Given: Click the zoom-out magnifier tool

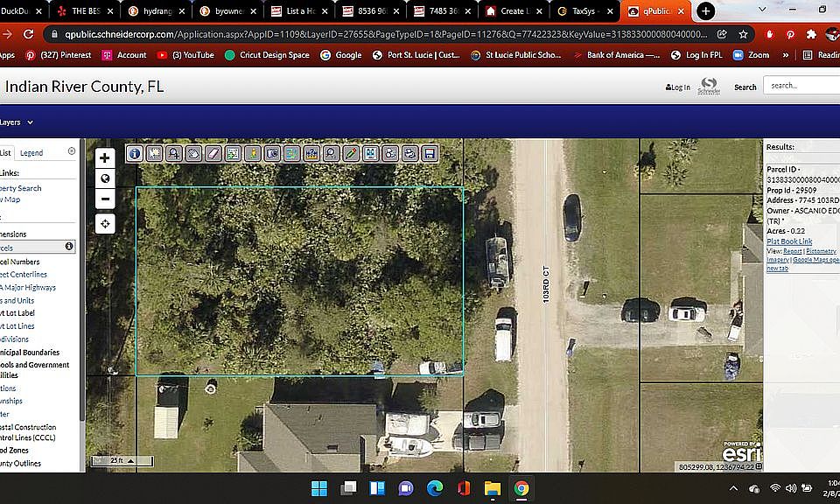Looking at the screenshot, I should click(x=331, y=154).
